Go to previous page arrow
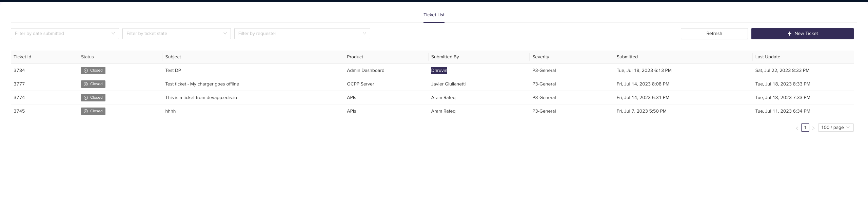Image resolution: width=868 pixels, height=212 pixels. [x=797, y=128]
